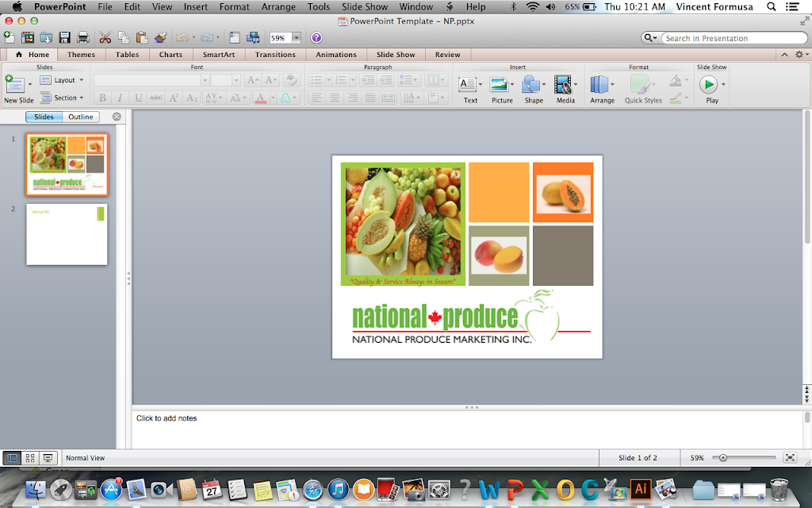Open the Play dropdown arrow in the Slide Show group
Viewport: 812px width, 508px height.
723,84
